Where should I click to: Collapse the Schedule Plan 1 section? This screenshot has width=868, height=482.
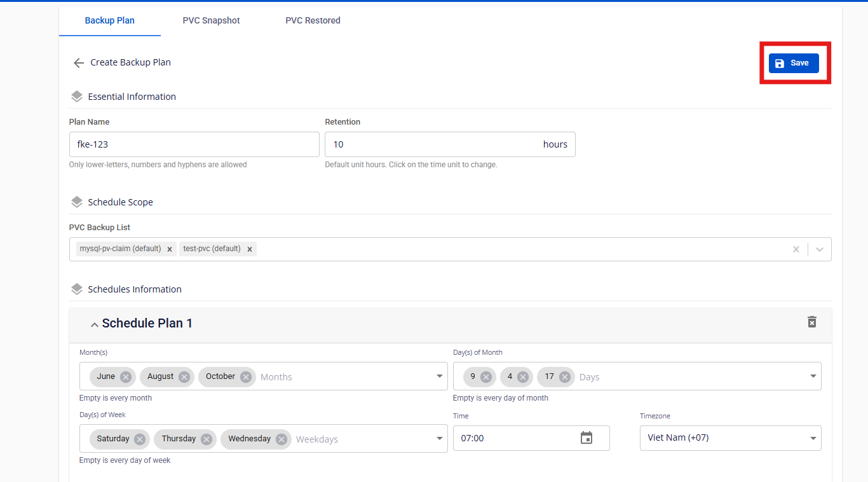(95, 324)
